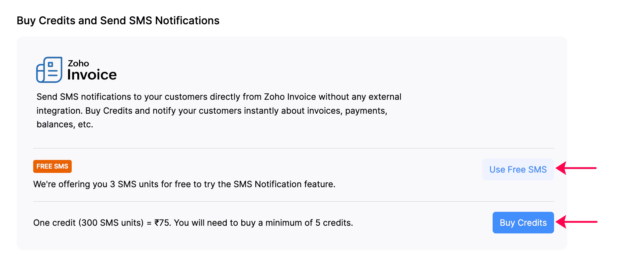Click the ₹75 price in the pricing line
644x266 pixels.
(162, 223)
